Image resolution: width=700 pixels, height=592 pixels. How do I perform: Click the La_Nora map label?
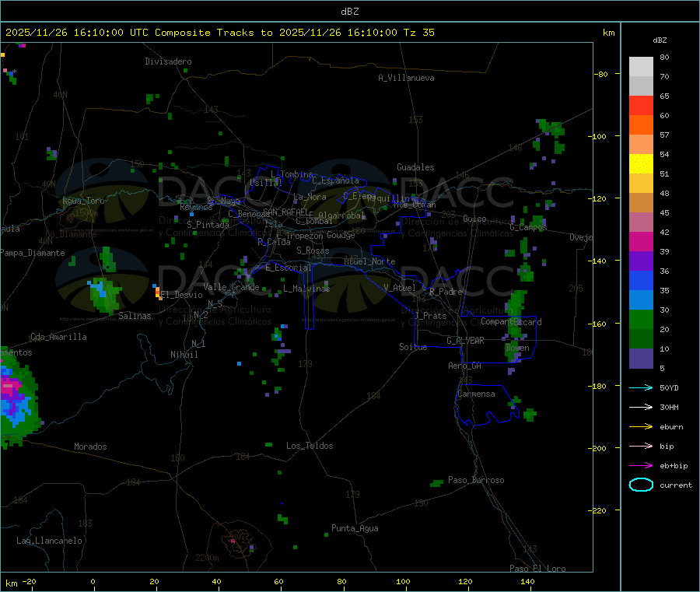click(x=310, y=197)
